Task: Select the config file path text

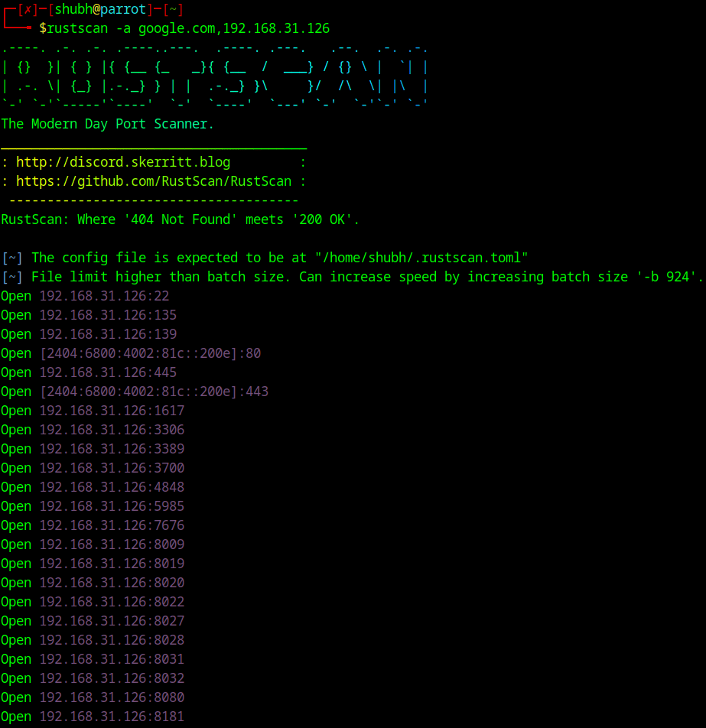Action: 421,258
